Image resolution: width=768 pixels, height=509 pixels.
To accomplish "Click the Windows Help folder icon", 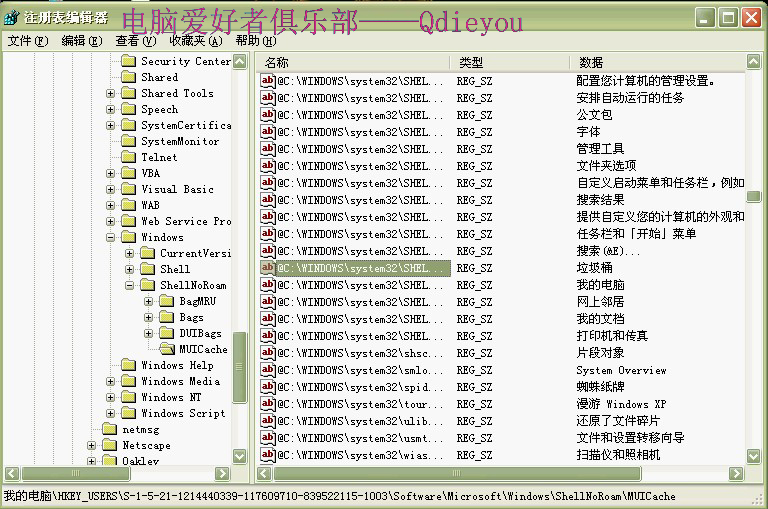I will (128, 365).
